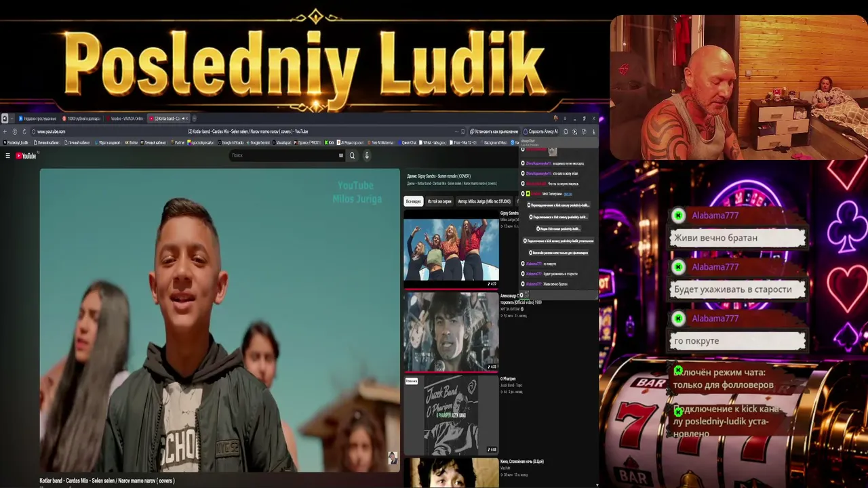Image resolution: width=868 pixels, height=488 pixels.
Task: Close the Kotlar band YouTube tab
Action: pos(185,119)
